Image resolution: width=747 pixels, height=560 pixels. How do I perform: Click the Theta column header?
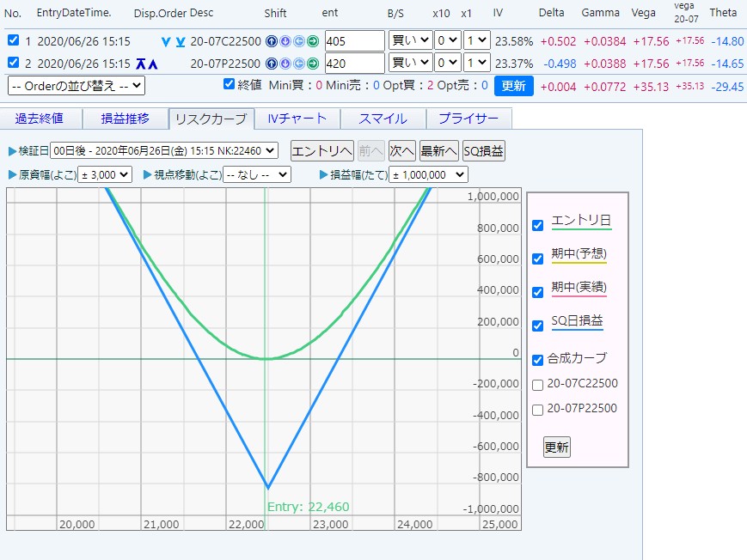coord(723,12)
